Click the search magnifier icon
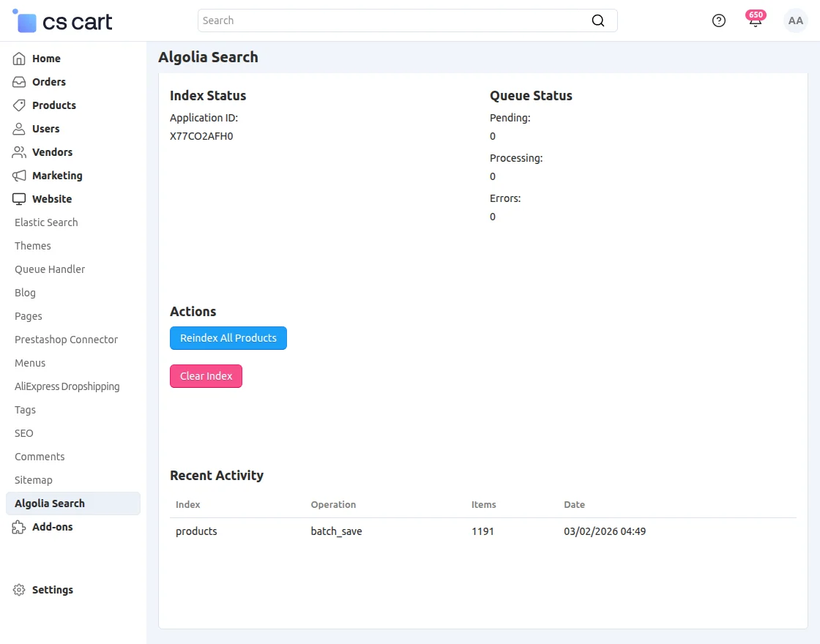 [598, 20]
